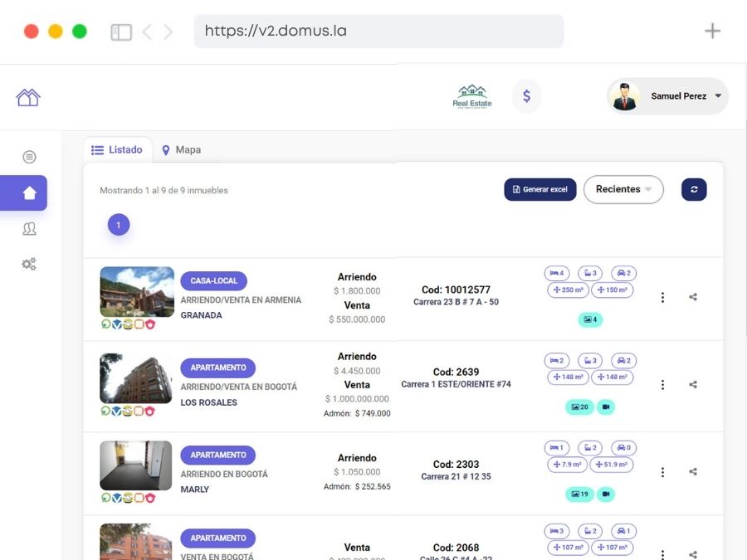747x560 pixels.
Task: Open the settings gears sidebar icon
Action: tap(29, 264)
